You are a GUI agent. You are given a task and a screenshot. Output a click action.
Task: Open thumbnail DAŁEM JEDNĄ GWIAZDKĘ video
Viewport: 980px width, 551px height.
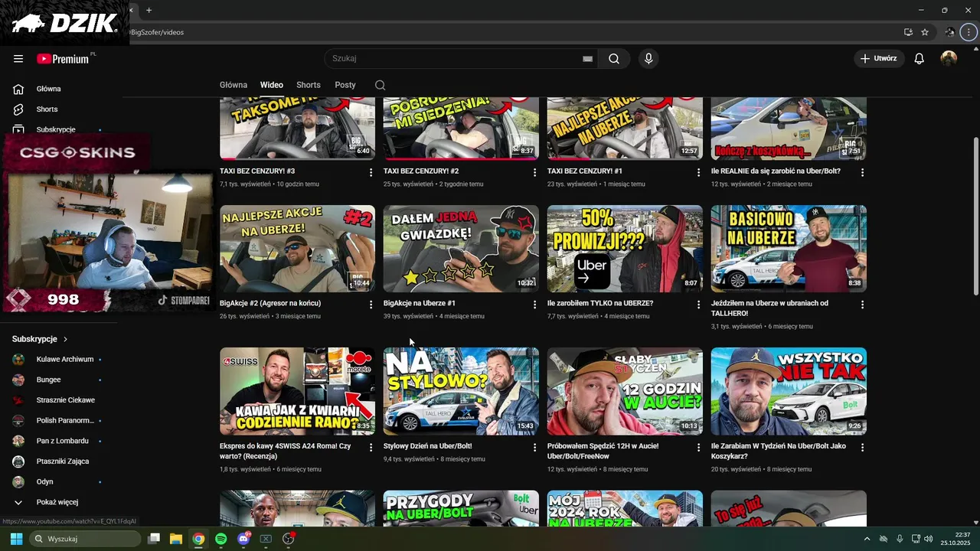click(461, 249)
